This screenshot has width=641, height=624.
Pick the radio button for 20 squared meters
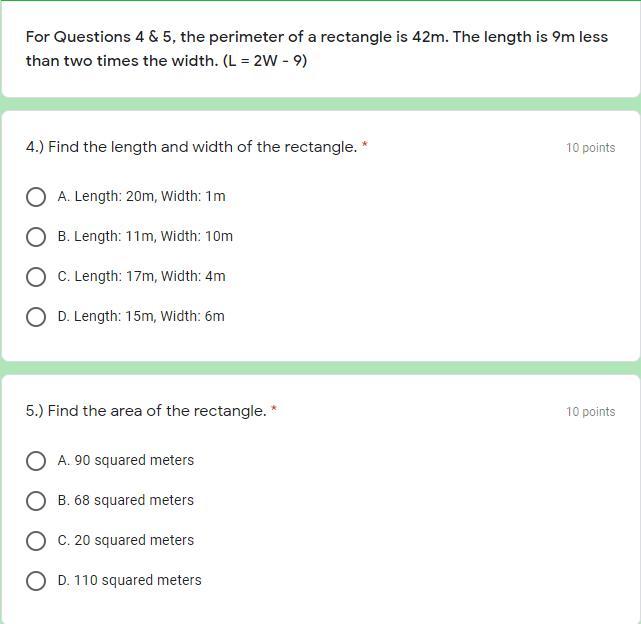point(36,541)
